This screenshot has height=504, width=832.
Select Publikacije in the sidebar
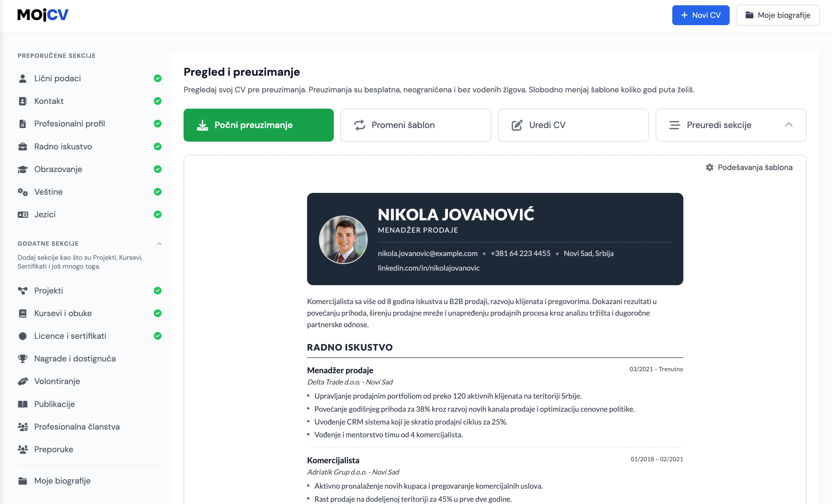pyautogui.click(x=54, y=404)
